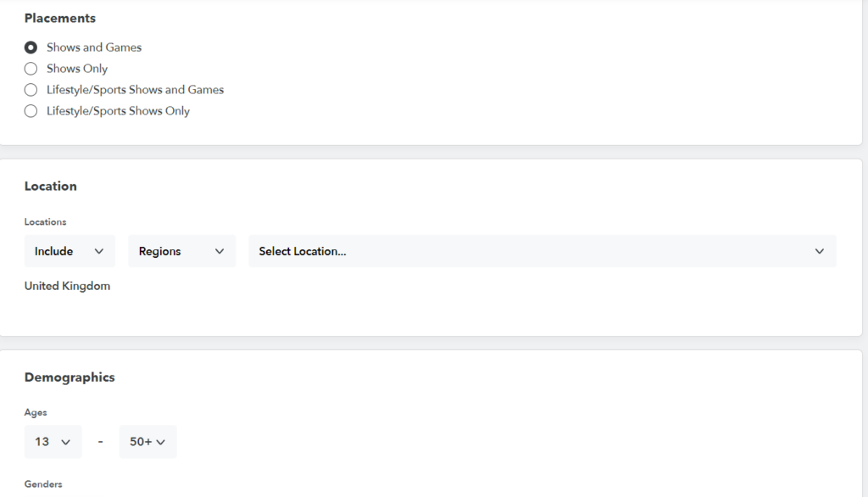
Task: Click the chevron arrow next to 13
Action: point(65,443)
